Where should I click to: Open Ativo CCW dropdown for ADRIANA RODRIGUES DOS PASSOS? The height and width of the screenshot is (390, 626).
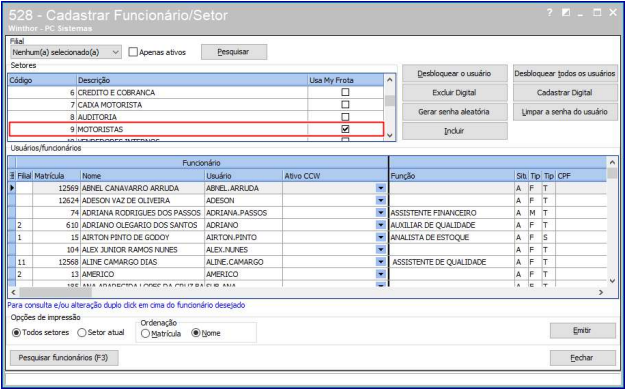tap(381, 213)
